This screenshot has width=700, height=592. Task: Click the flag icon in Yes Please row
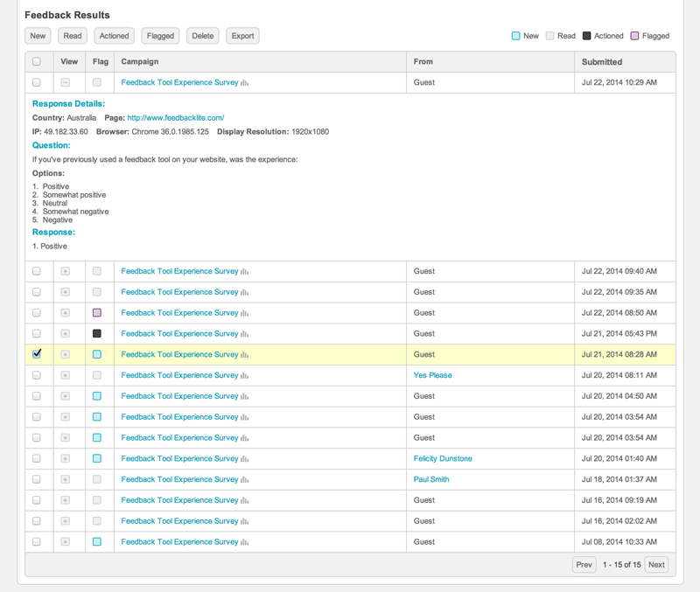(97, 376)
